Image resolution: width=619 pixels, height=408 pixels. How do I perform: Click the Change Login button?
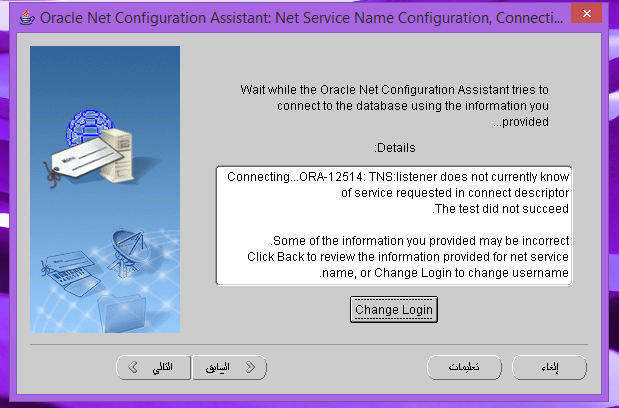[x=394, y=310]
